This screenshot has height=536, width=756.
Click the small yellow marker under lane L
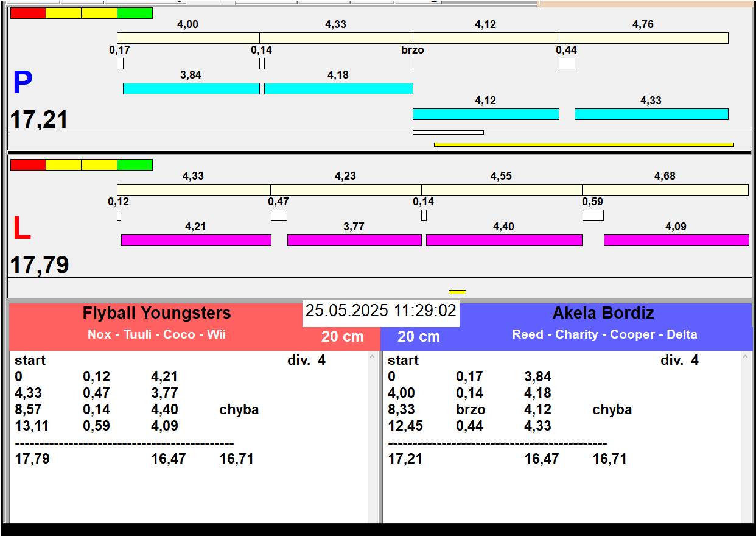457,292
